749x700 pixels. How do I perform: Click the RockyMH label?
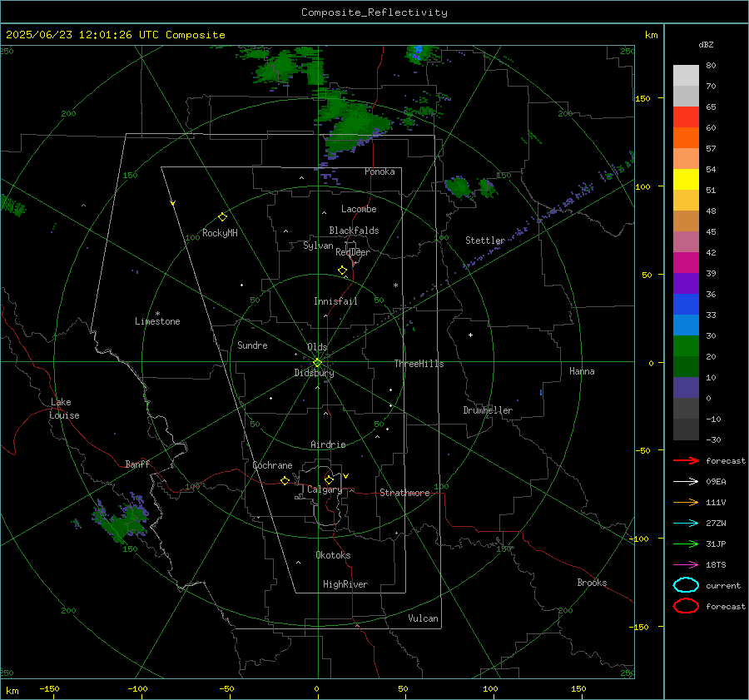point(220,233)
